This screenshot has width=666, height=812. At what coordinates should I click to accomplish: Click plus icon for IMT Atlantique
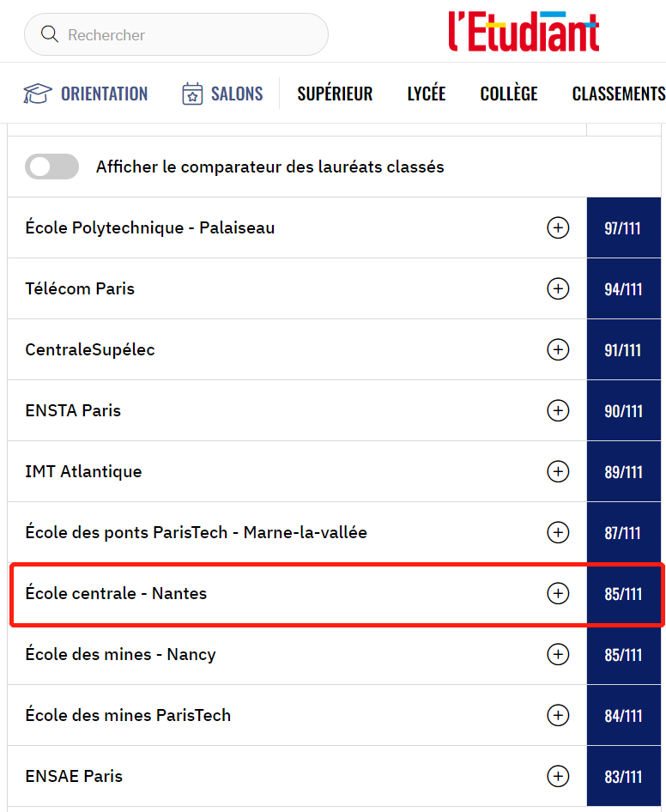(558, 471)
